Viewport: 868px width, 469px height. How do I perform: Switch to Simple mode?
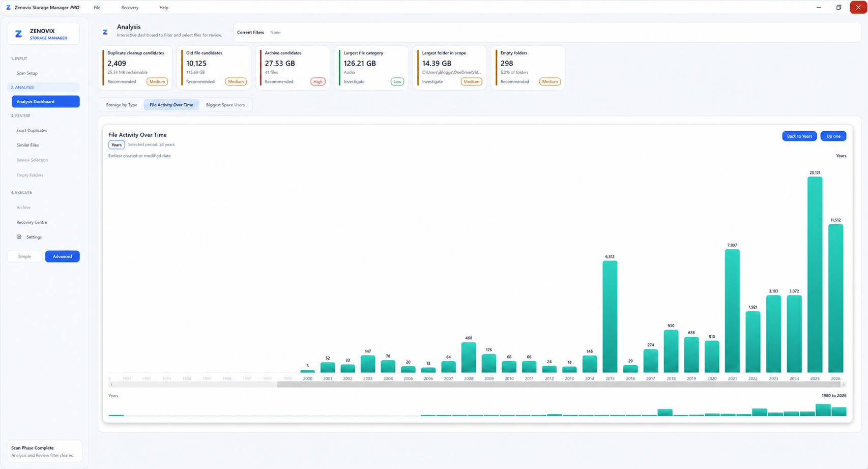[24, 256]
